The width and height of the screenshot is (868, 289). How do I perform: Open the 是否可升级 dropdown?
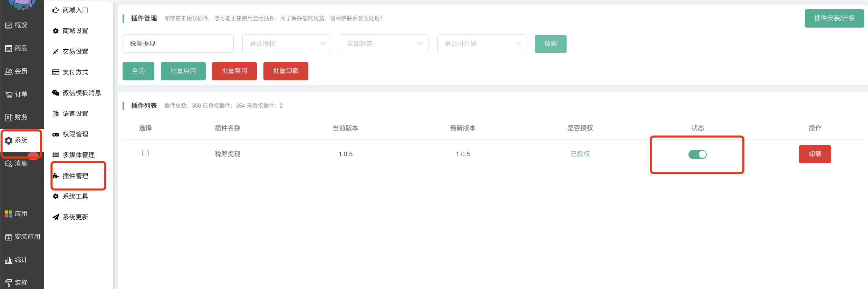coord(481,44)
